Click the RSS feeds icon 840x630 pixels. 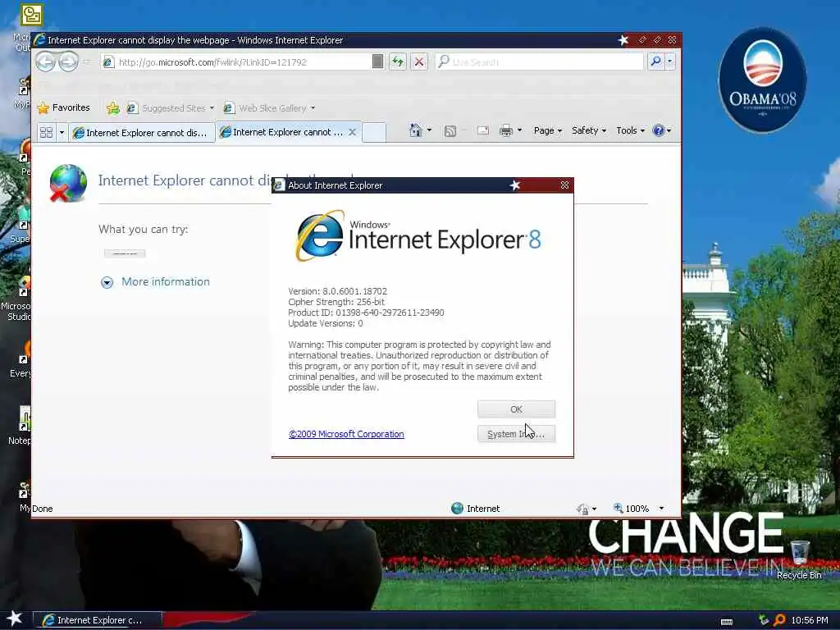coord(450,130)
